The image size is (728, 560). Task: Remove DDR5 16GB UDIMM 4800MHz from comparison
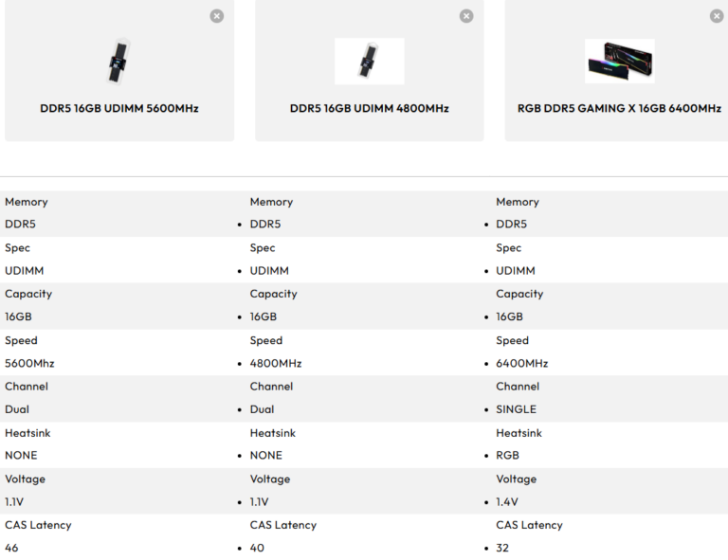(466, 16)
